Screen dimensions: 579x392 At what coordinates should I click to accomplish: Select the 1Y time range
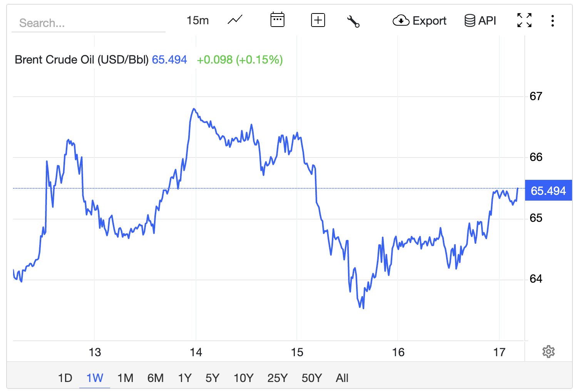pos(185,378)
